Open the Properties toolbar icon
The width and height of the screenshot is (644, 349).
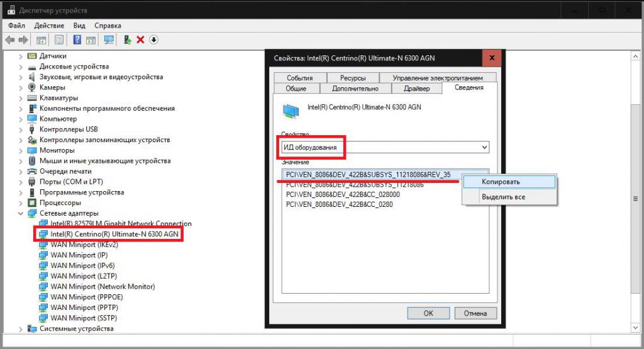coord(59,40)
